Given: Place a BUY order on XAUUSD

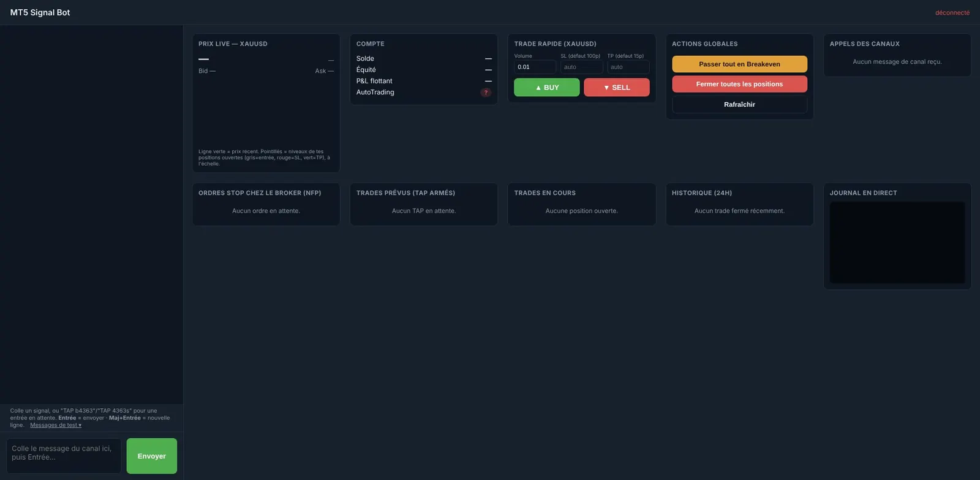Looking at the screenshot, I should (x=547, y=87).
